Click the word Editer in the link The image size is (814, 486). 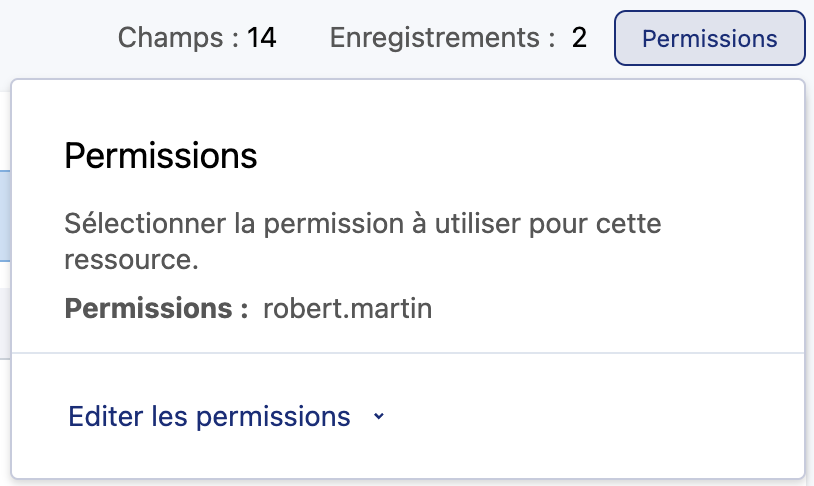[x=99, y=416]
